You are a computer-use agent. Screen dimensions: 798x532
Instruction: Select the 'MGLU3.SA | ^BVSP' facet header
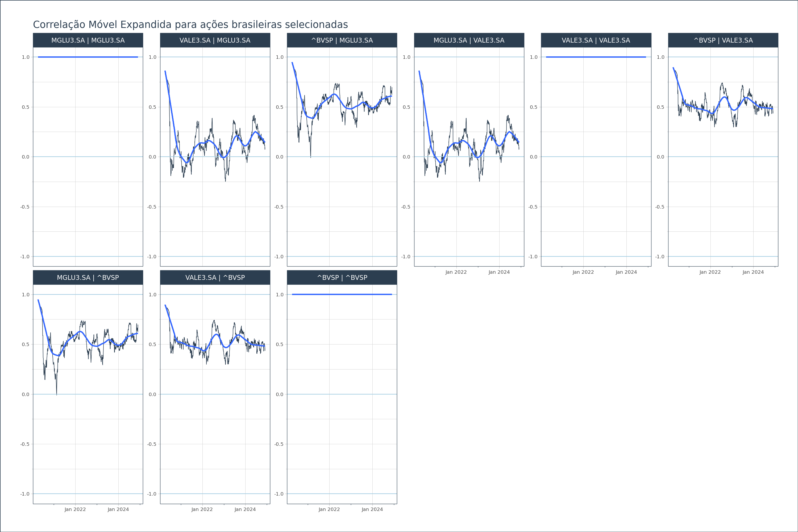[x=88, y=277]
